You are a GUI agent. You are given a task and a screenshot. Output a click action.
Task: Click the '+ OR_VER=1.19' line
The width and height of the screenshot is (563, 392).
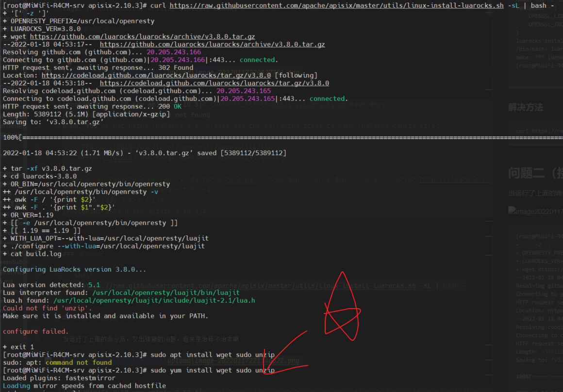[x=28, y=215]
